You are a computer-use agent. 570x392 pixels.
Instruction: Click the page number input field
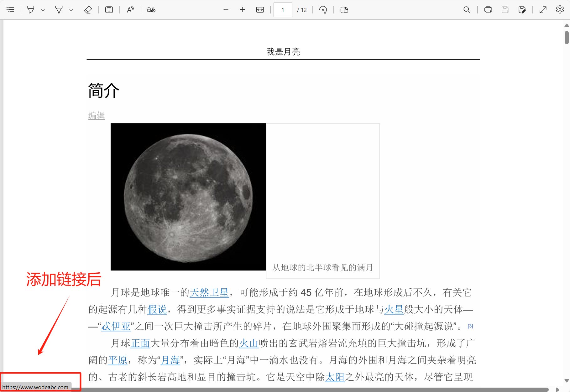pos(283,10)
